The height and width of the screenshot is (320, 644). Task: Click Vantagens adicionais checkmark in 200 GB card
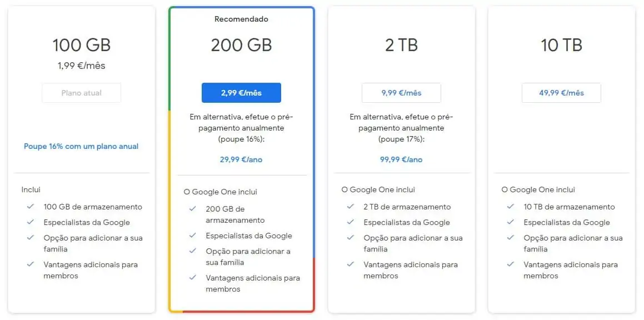point(193,278)
